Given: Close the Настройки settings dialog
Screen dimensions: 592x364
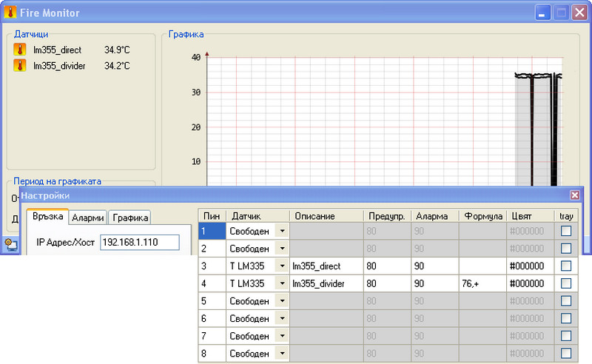Looking at the screenshot, I should pyautogui.click(x=574, y=195).
